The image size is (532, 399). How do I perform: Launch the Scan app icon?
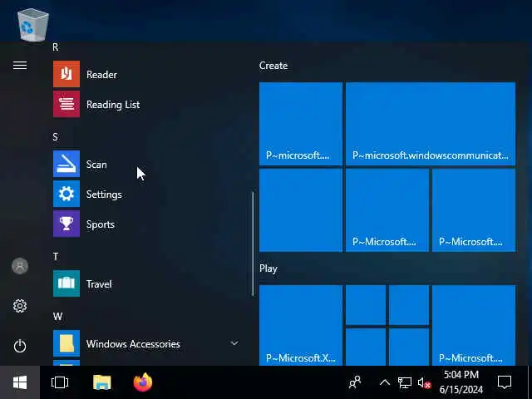66,164
